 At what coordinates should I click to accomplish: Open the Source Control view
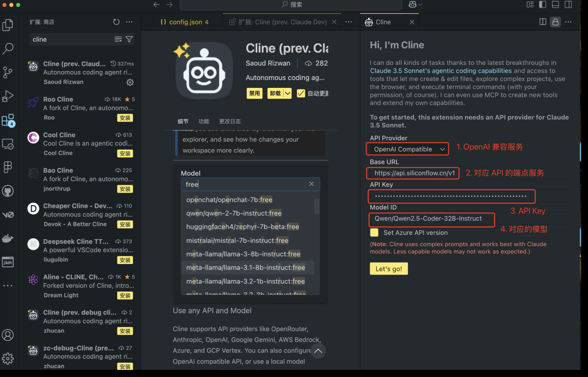[x=8, y=72]
